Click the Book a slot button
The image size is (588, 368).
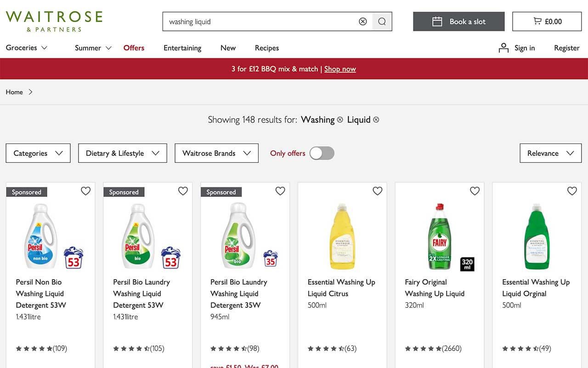click(459, 22)
